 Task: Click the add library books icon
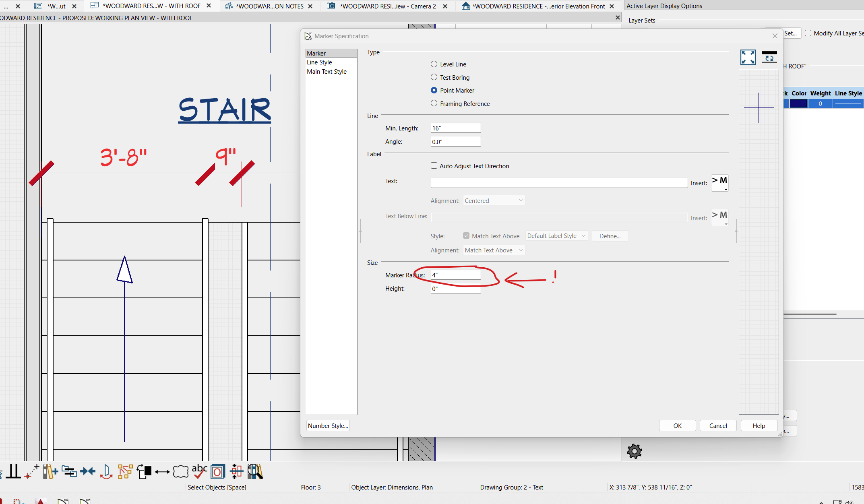tap(50, 471)
